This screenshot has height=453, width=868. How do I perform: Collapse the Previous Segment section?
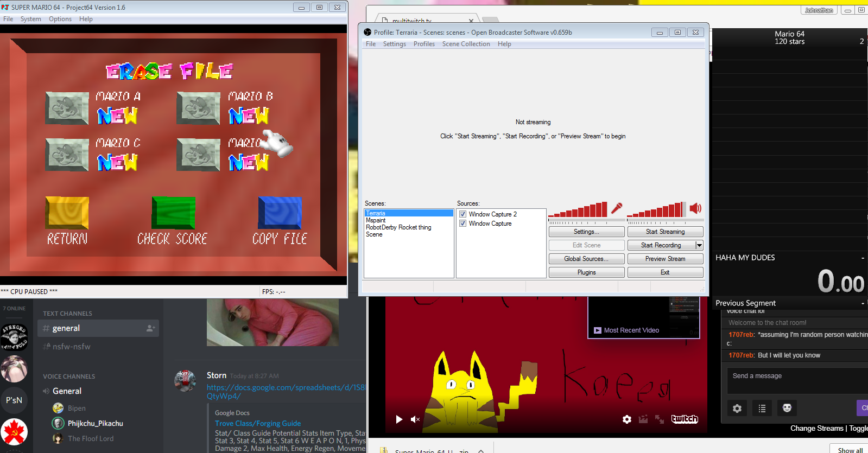(863, 303)
